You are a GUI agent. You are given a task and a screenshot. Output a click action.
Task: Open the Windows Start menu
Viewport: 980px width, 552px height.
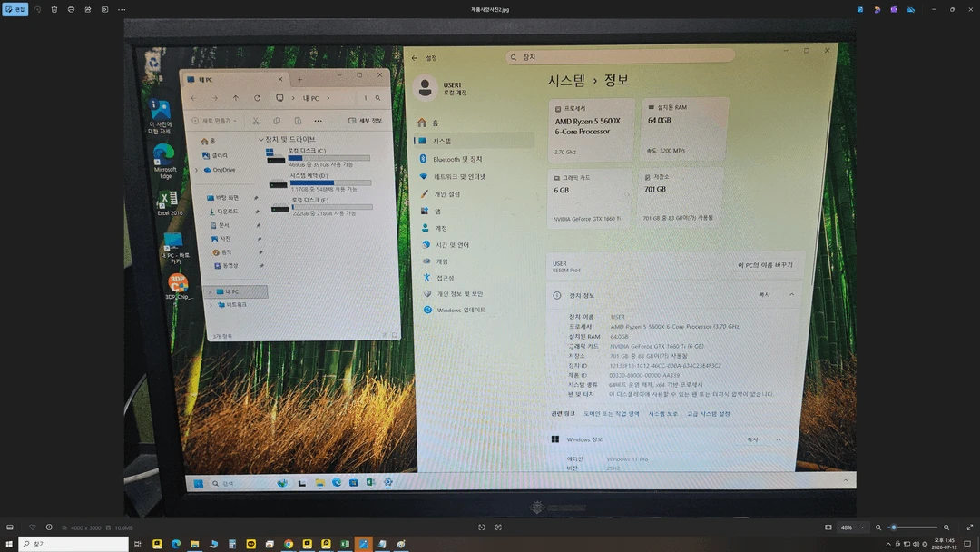pos(9,545)
